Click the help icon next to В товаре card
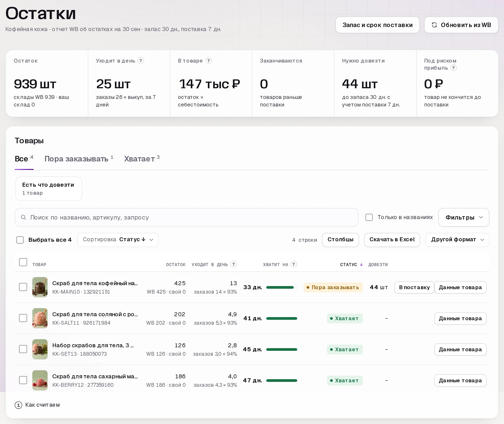Viewport: 504px width, 424px height. [209, 61]
